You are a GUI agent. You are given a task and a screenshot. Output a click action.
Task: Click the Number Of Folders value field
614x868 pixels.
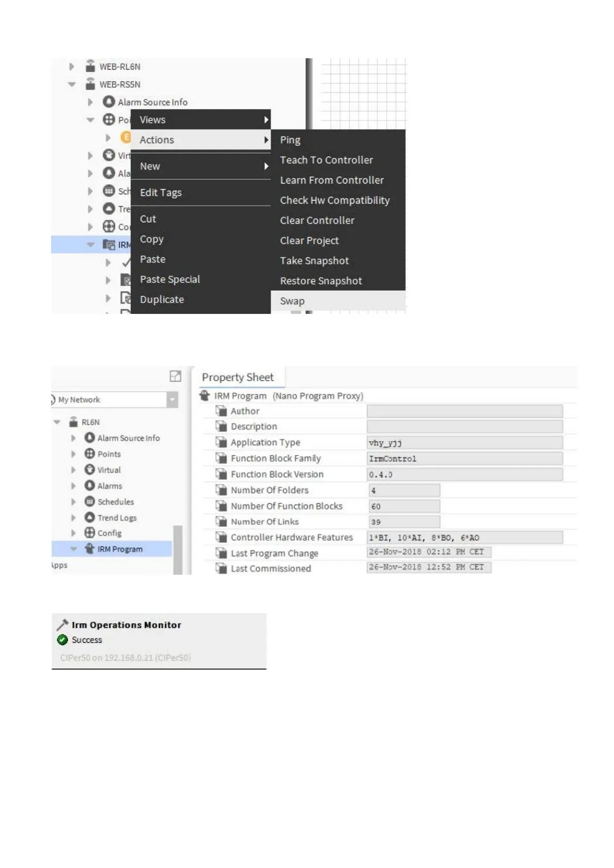click(404, 490)
